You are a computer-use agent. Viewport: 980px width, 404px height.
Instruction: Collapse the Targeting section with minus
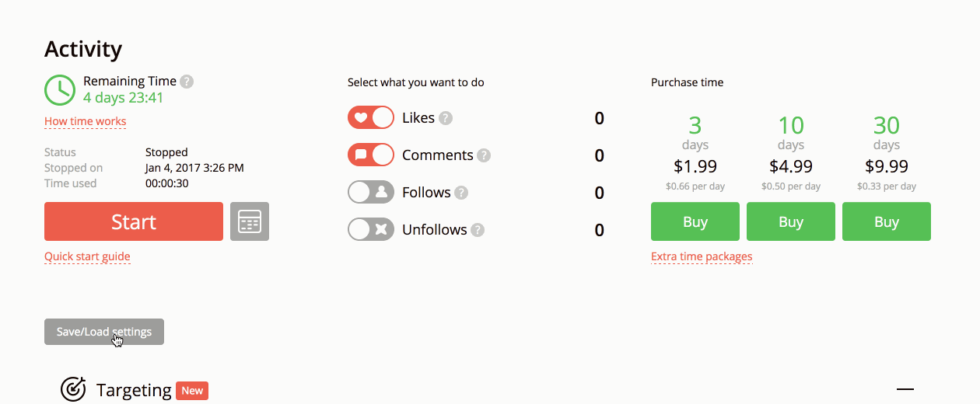click(x=905, y=389)
